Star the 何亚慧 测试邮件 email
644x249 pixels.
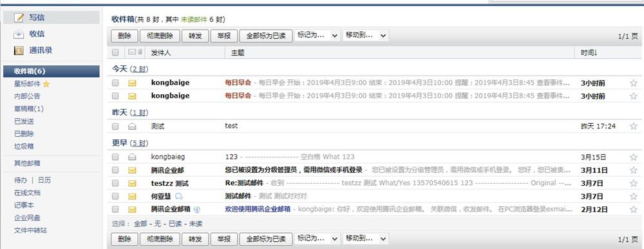[633, 196]
